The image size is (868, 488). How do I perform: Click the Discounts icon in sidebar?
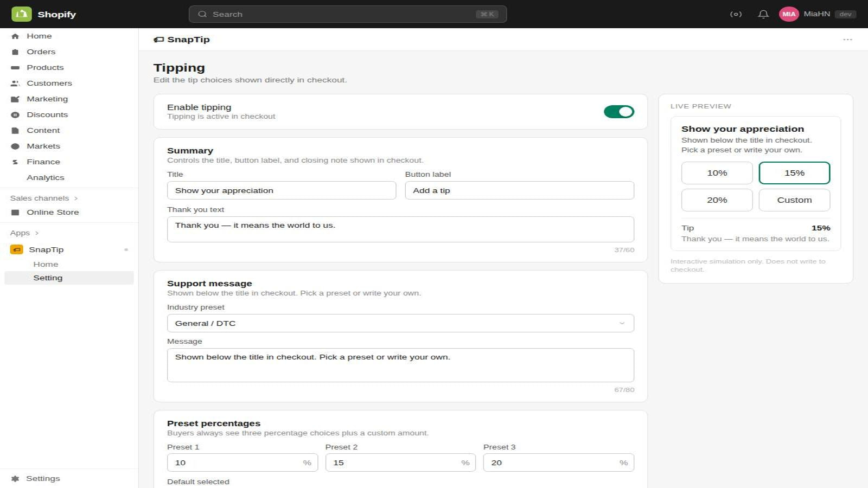15,115
